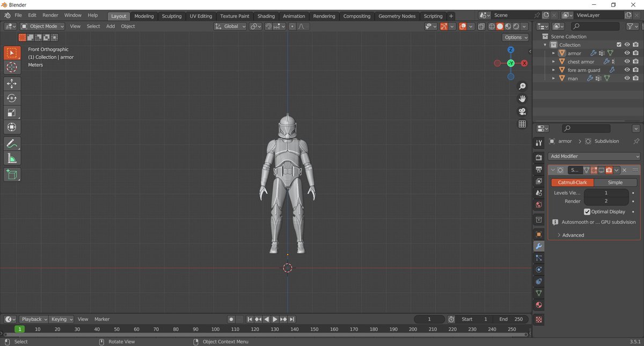Open the Particles properties tab
Viewport: 644px width, 346px height.
click(539, 258)
